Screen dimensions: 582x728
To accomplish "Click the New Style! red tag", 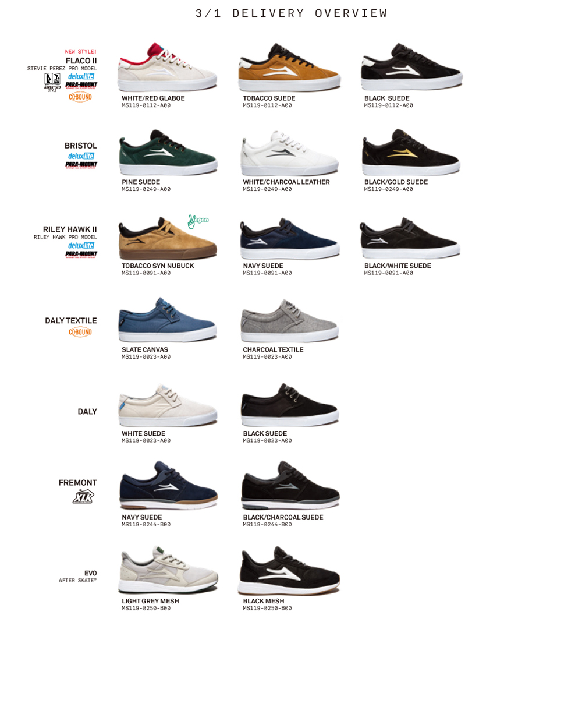I will [81, 51].
